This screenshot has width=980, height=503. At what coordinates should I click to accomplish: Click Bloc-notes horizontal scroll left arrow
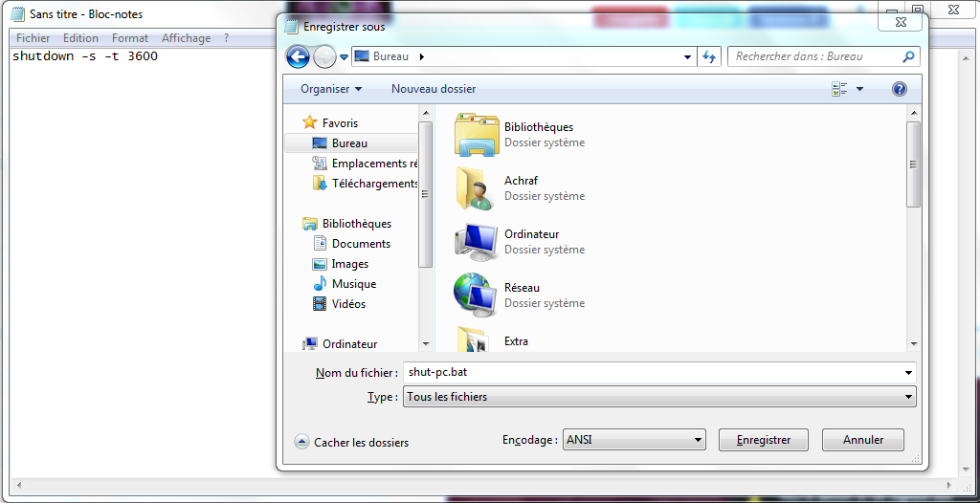pos(17,486)
